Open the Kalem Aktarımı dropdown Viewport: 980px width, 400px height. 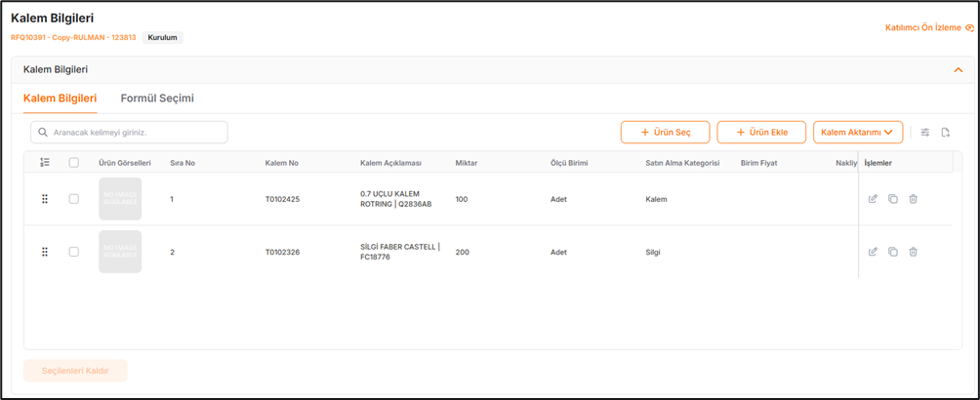[x=857, y=133]
